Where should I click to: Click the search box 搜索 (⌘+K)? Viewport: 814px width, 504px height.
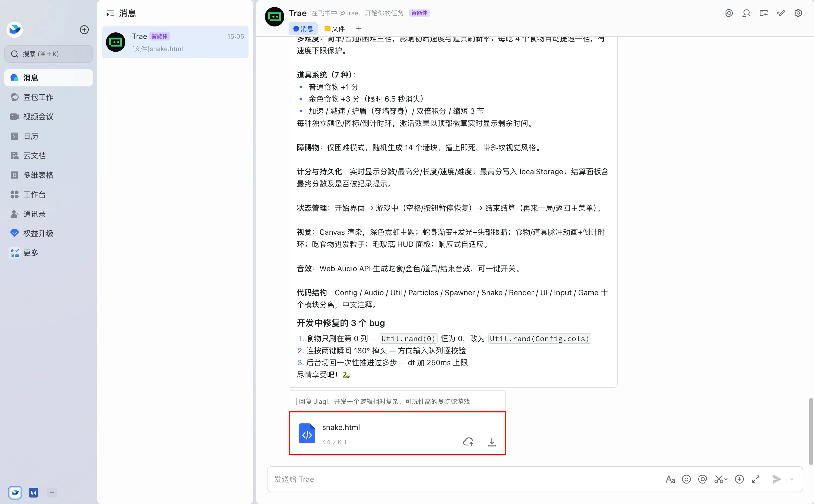48,54
